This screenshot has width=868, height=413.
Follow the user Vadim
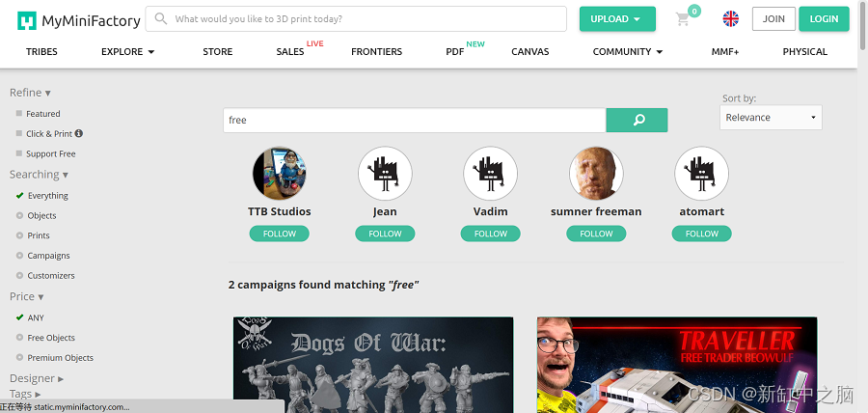click(x=491, y=234)
